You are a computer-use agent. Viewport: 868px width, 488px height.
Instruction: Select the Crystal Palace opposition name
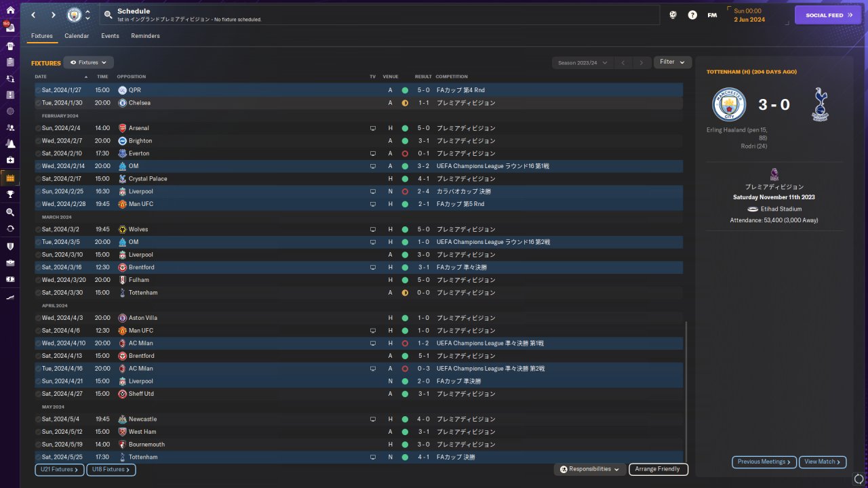[x=148, y=179]
